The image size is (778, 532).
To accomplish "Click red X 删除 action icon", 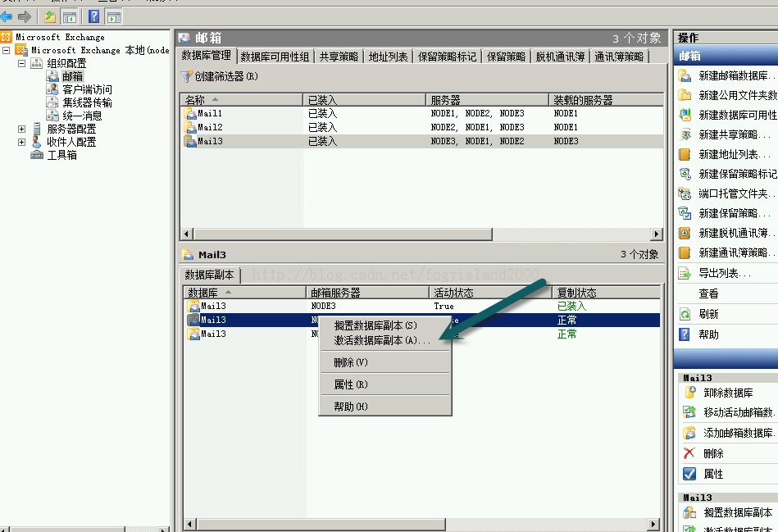I will coord(689,453).
